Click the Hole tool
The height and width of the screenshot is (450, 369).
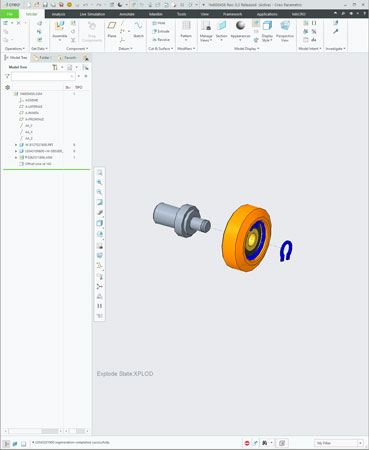click(x=159, y=23)
